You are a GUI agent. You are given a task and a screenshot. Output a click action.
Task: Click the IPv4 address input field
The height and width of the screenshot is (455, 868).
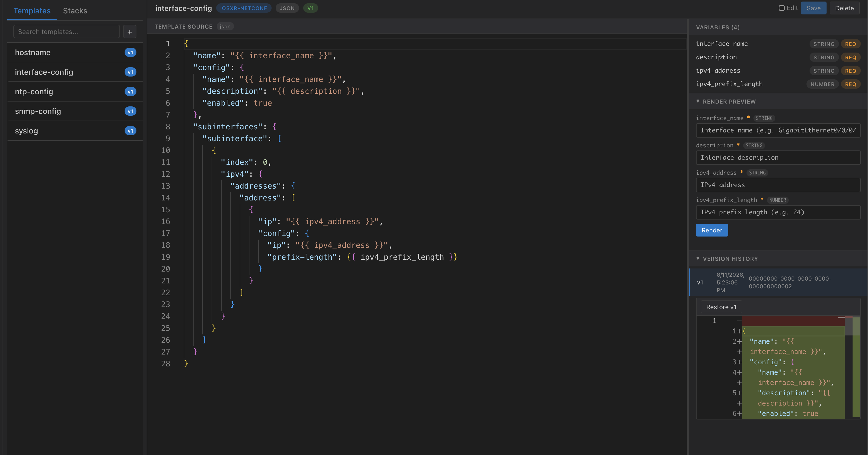point(778,185)
